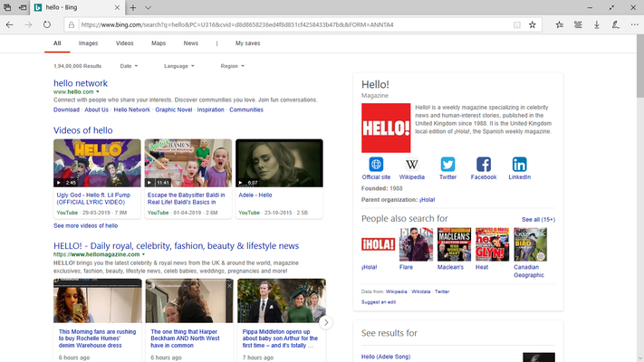Open the ¡Hola! parent organization link
The image size is (644, 362).
point(428,200)
